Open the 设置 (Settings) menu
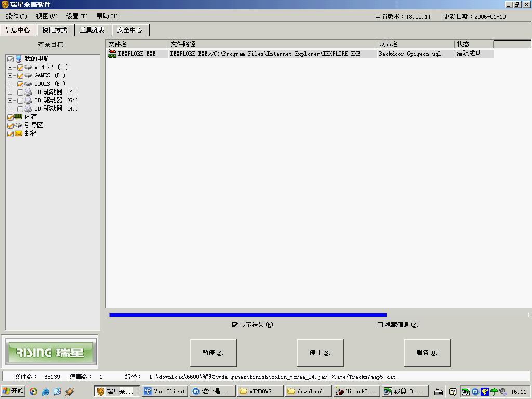This screenshot has width=532, height=399. (x=76, y=16)
